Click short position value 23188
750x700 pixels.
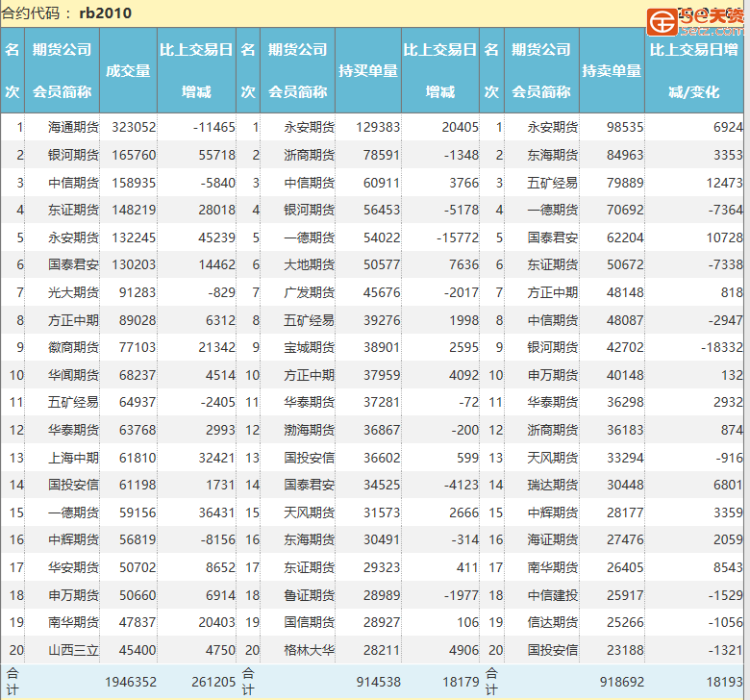point(625,650)
